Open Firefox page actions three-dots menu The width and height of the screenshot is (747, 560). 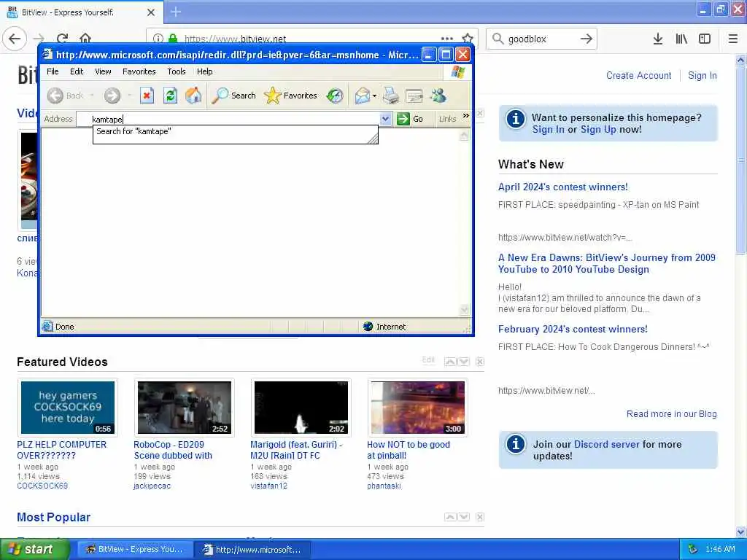447,39
